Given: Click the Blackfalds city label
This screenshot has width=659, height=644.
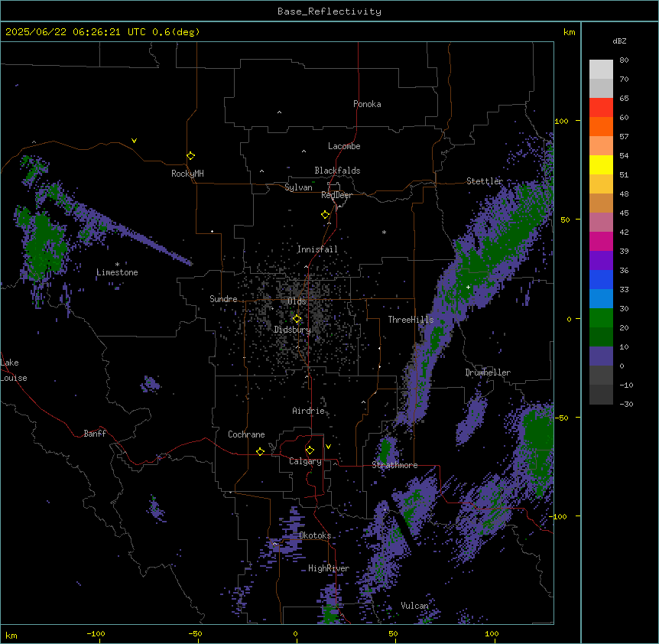Looking at the screenshot, I should click(x=337, y=171).
